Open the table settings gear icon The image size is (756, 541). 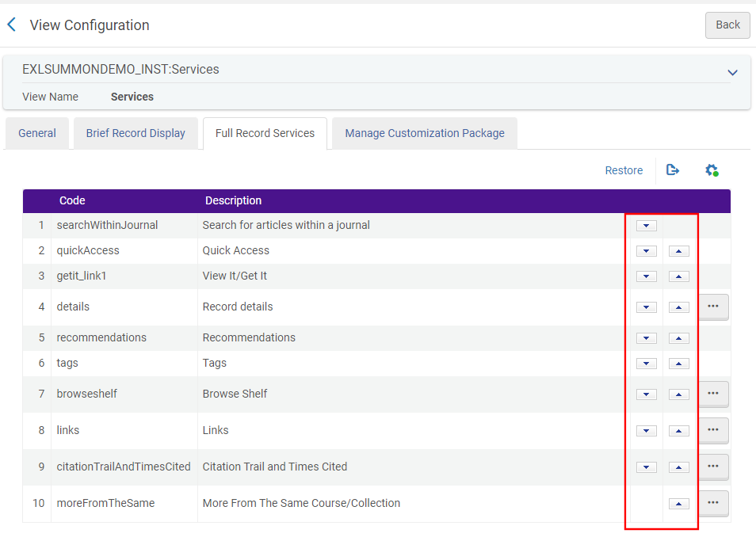click(712, 170)
